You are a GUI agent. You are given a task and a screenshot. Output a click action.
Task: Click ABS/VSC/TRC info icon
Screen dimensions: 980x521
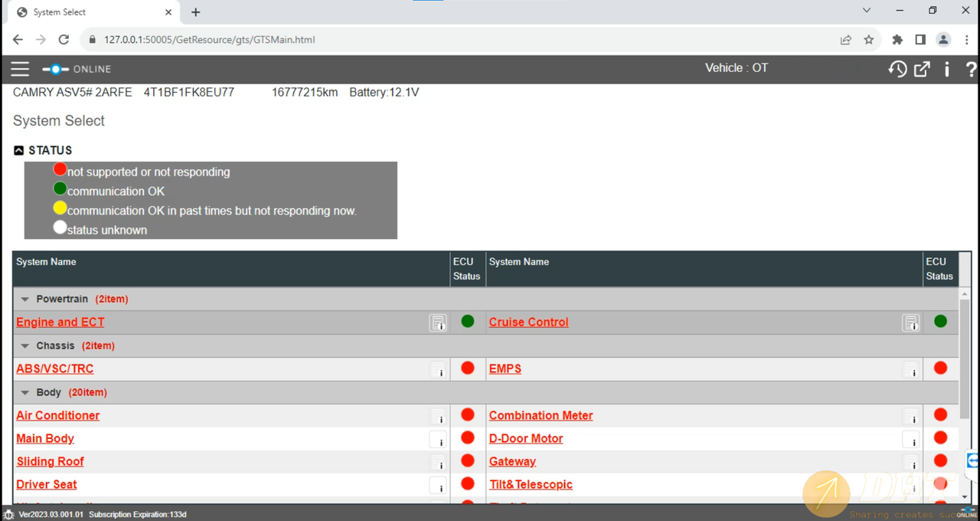coord(438,370)
